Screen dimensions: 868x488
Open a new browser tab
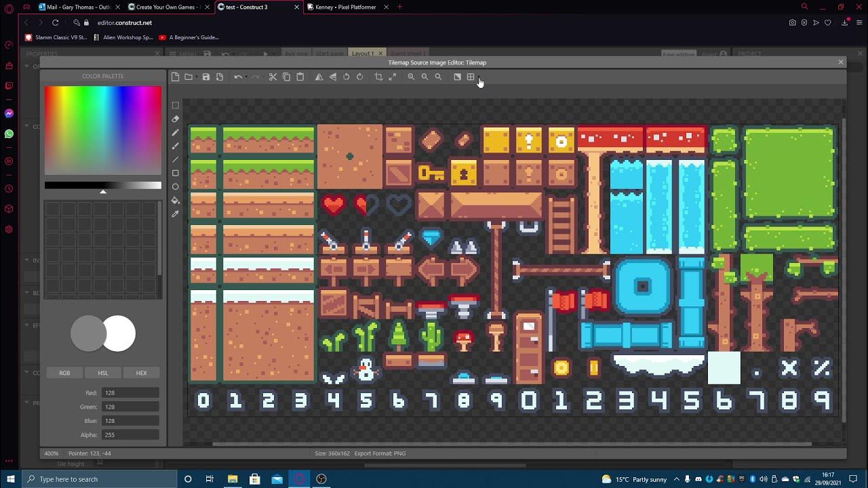pyautogui.click(x=399, y=7)
